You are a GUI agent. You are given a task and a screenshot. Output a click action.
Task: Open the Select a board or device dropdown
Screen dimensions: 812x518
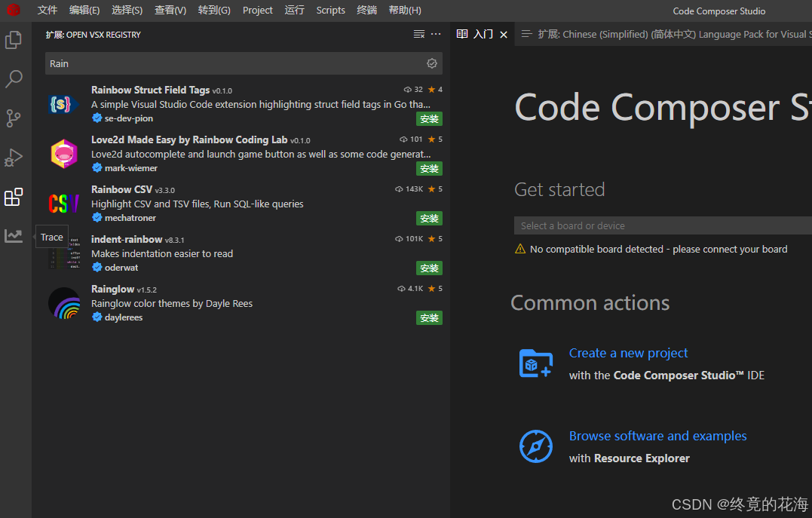coord(663,226)
